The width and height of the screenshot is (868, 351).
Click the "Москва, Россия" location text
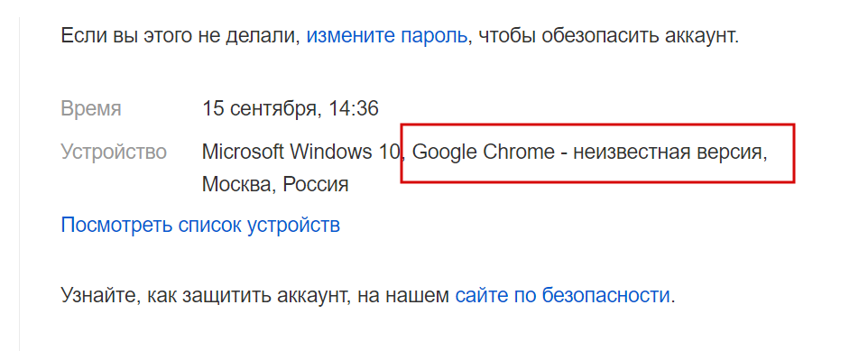click(275, 184)
